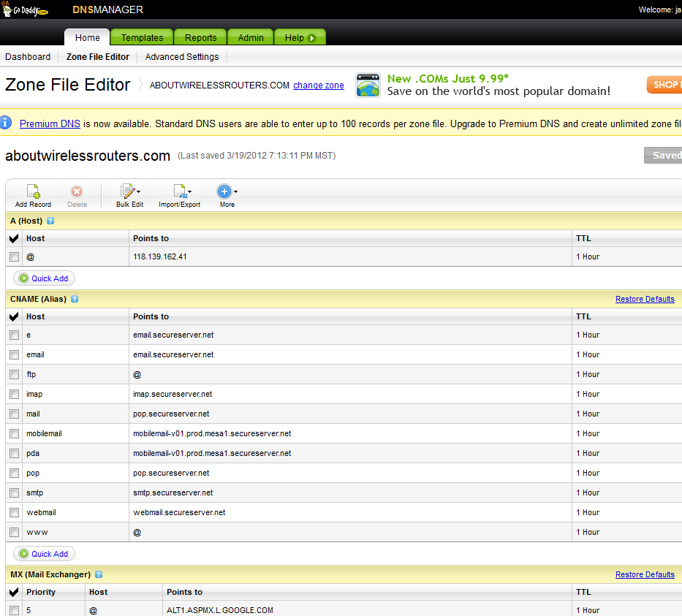Open the Premium DNS link
Screen dimensions: 682x616
pos(50,124)
